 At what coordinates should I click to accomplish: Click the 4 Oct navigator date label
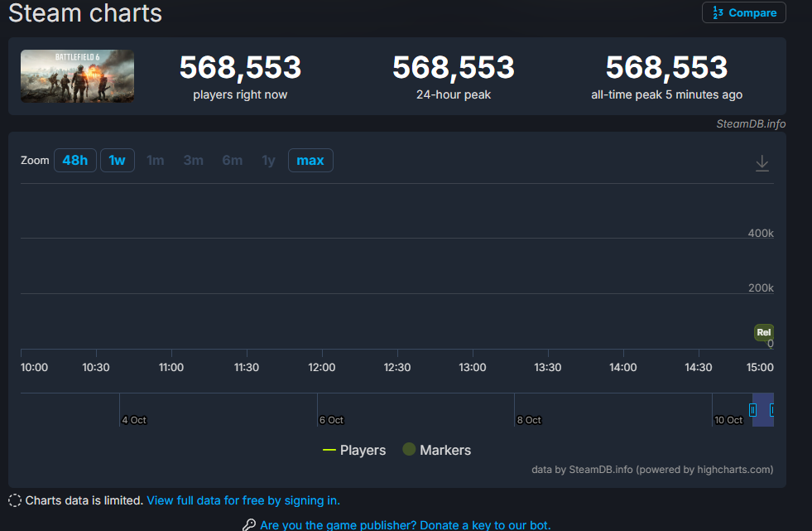coord(134,420)
